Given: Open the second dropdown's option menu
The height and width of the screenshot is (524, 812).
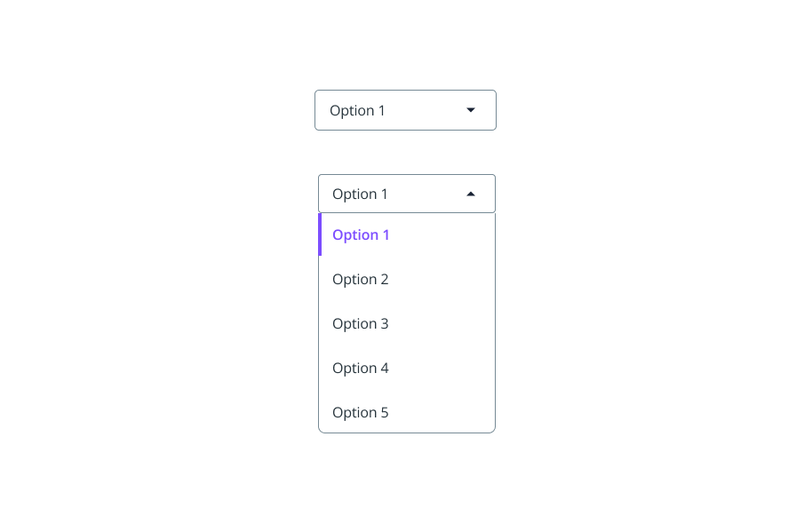Looking at the screenshot, I should (407, 193).
